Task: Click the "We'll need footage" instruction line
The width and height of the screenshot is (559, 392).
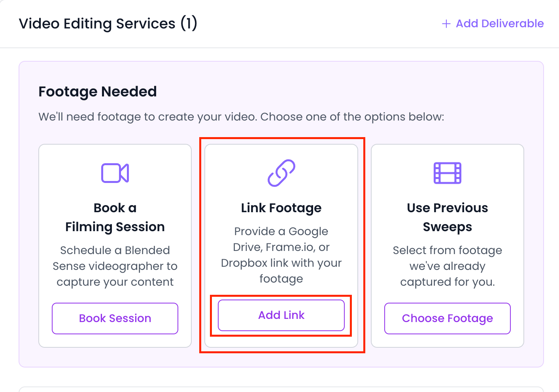Action: pos(241,117)
